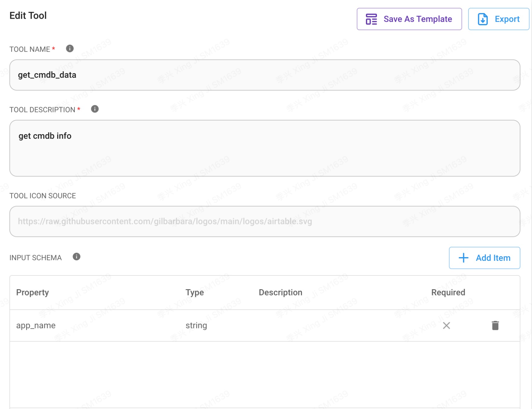
Task: Add a new item to input schema
Action: (x=484, y=258)
